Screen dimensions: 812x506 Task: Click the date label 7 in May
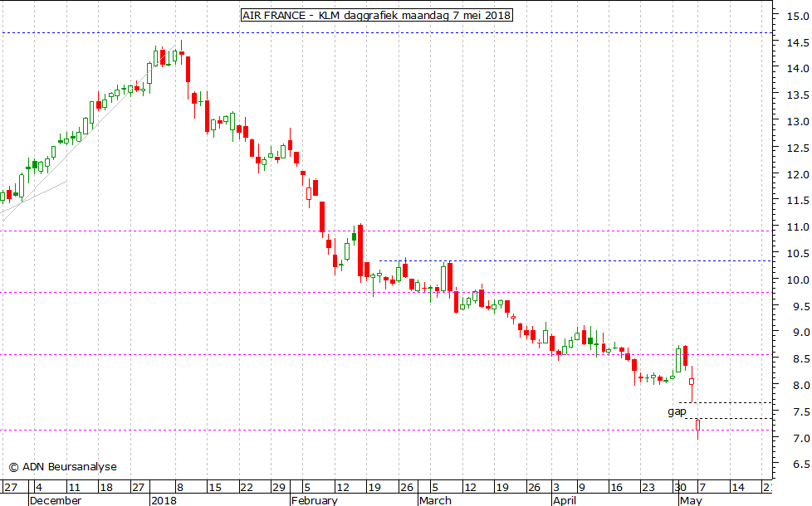click(x=702, y=488)
